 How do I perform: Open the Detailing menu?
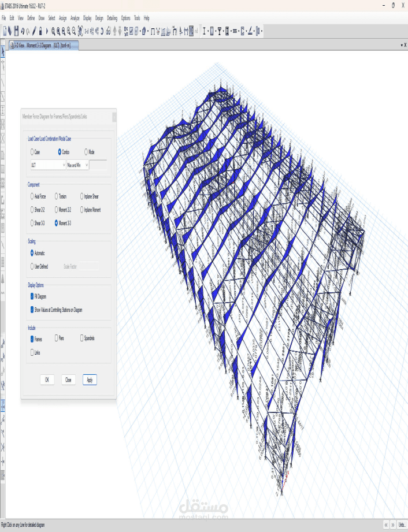coord(112,18)
